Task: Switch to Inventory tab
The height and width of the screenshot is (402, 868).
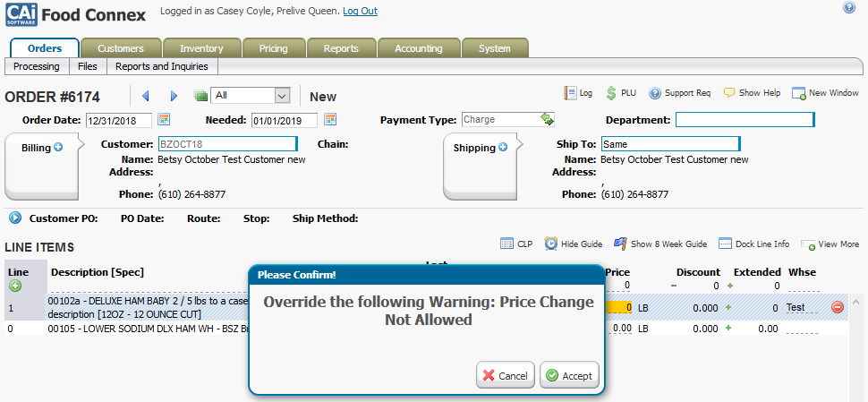Action: click(201, 48)
